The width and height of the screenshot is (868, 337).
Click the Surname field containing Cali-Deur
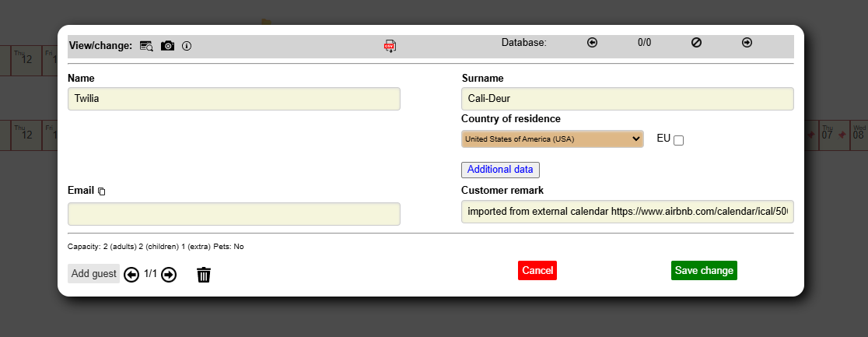(x=627, y=99)
